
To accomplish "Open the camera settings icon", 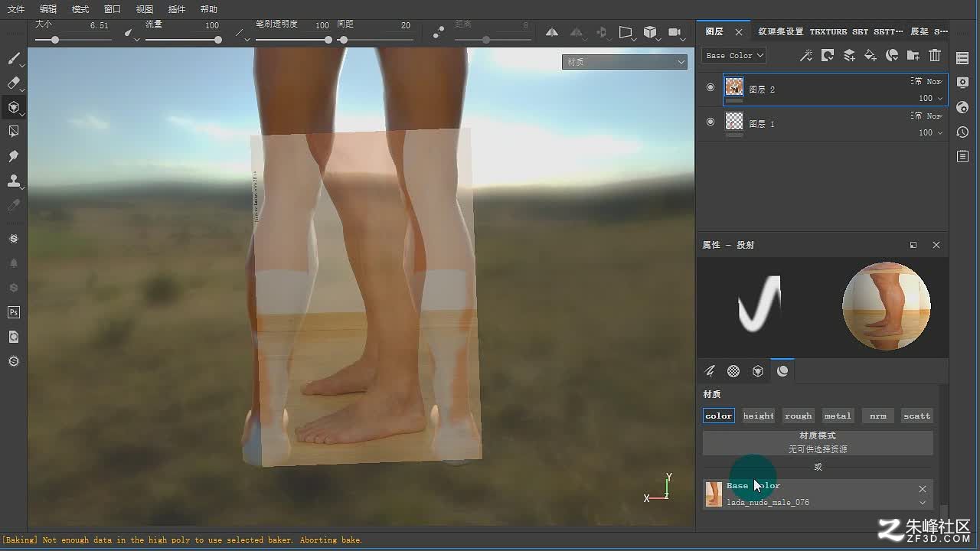I will click(x=675, y=32).
